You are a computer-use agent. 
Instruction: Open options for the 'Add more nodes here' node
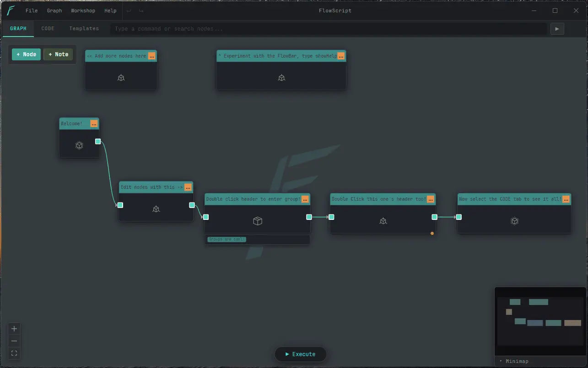pos(152,56)
